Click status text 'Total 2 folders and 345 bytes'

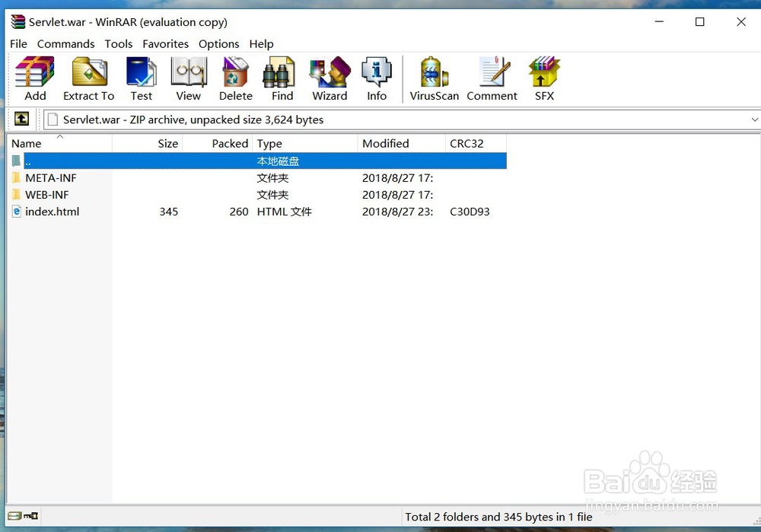[498, 517]
